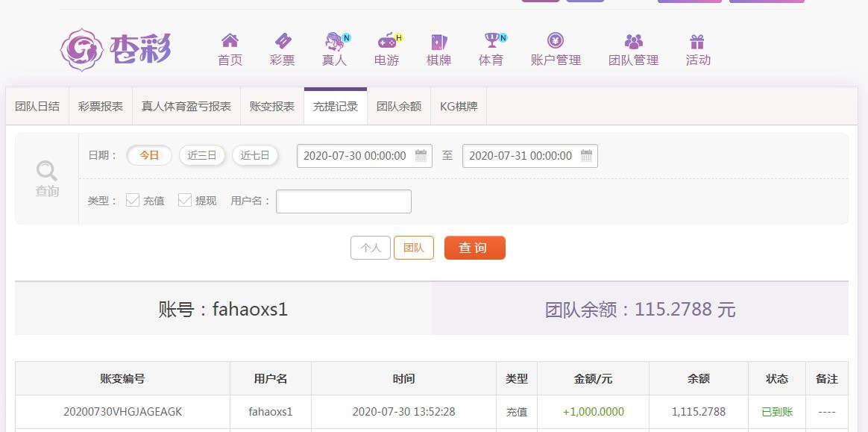Click the 账号：fahaoxs1 label
The width and height of the screenshot is (868, 432).
click(x=223, y=308)
